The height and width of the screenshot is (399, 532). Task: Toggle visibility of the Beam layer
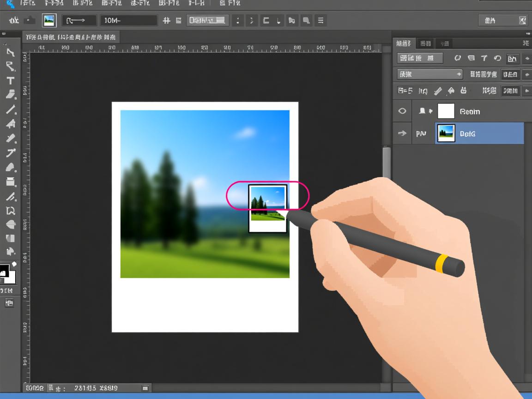pyautogui.click(x=402, y=111)
